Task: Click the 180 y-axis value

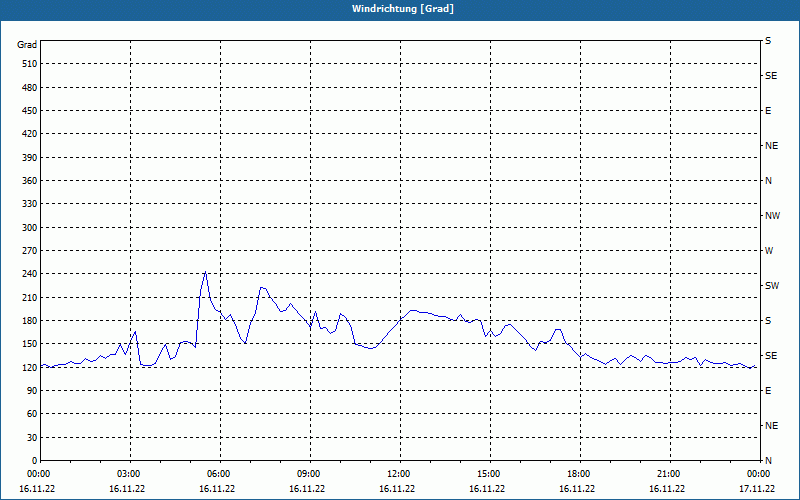Action: tap(30, 321)
